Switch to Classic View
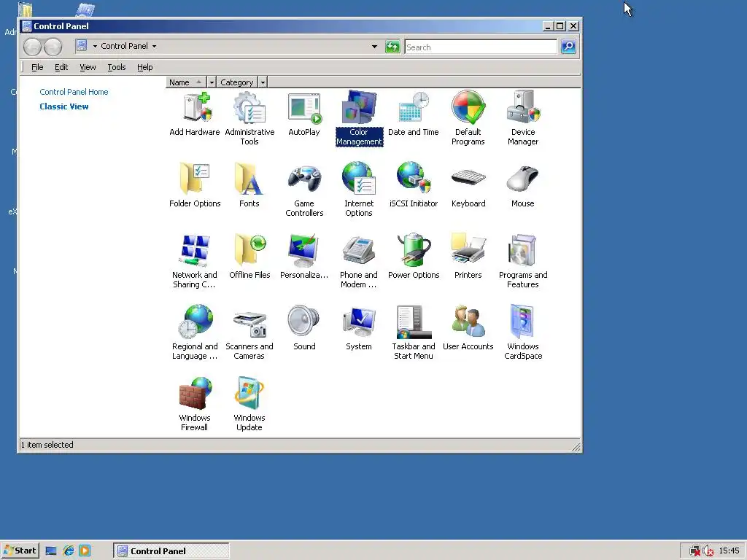This screenshot has height=560, width=747. [64, 106]
